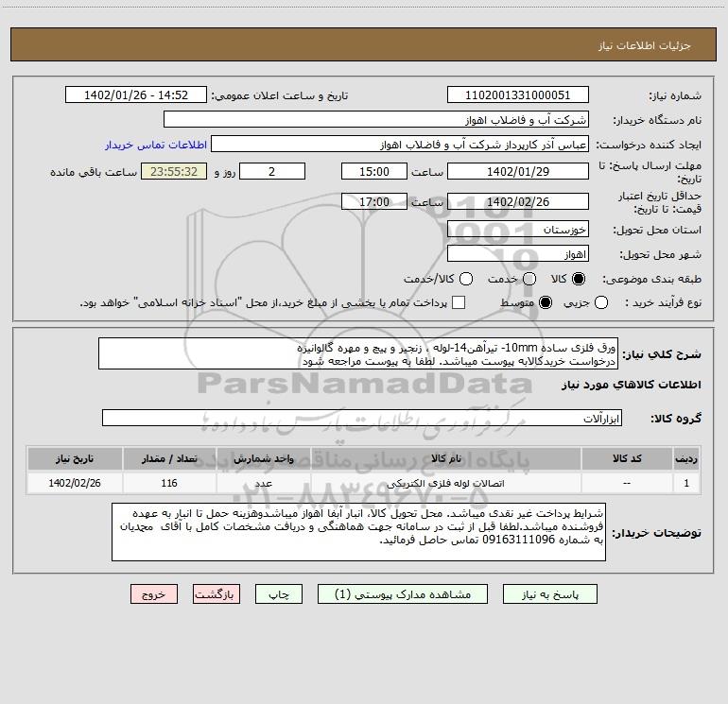This screenshot has height=704, width=728.
Task: Click the price validity date 1402/02/26 field
Action: 518,201
